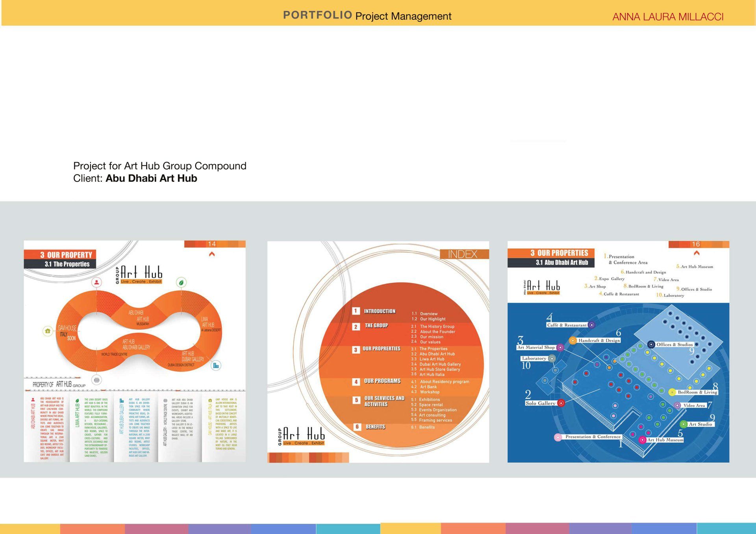The height and width of the screenshot is (534, 756).
Task: Click the magenta marker beside Art Hub Museum map label
Action: (x=642, y=440)
